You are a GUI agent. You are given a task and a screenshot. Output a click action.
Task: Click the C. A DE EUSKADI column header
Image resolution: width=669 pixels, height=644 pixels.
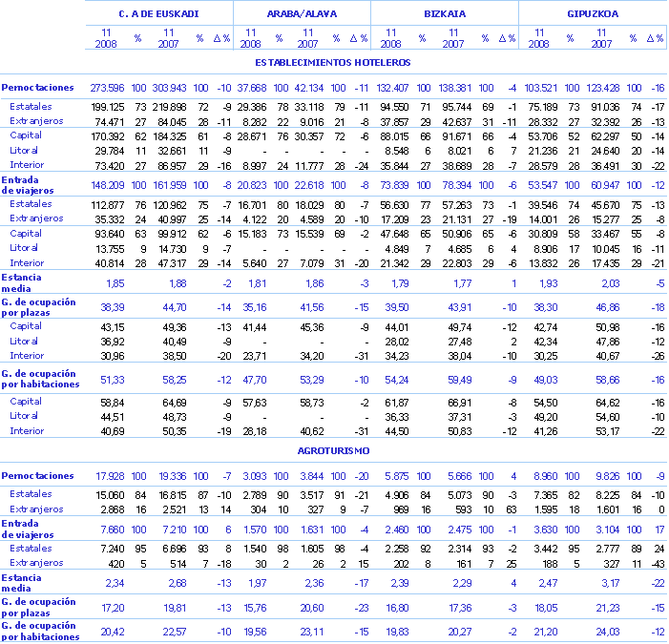158,14
